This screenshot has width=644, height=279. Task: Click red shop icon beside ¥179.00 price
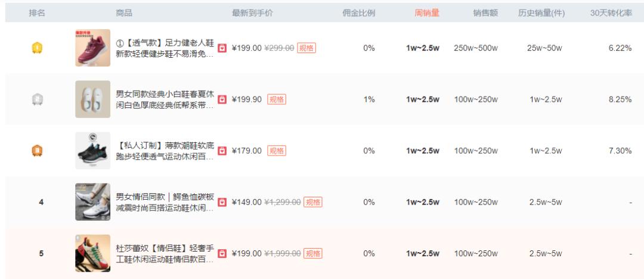224,151
